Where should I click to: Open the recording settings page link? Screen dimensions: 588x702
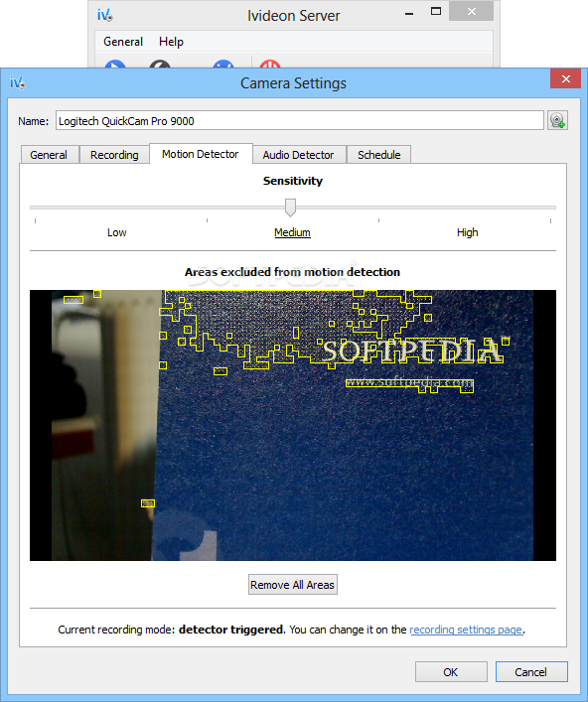pos(466,630)
